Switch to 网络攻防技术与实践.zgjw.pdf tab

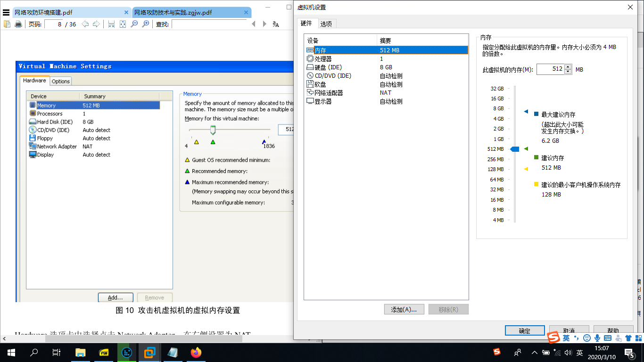click(x=191, y=13)
